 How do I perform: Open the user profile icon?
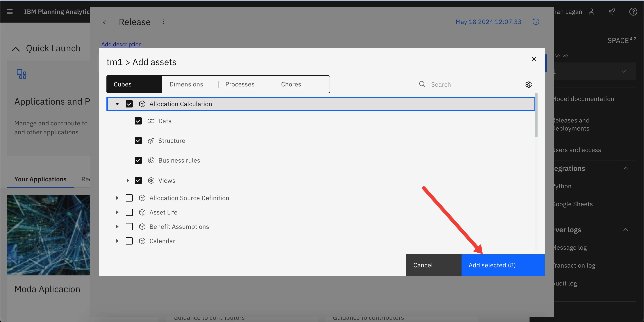pyautogui.click(x=591, y=11)
